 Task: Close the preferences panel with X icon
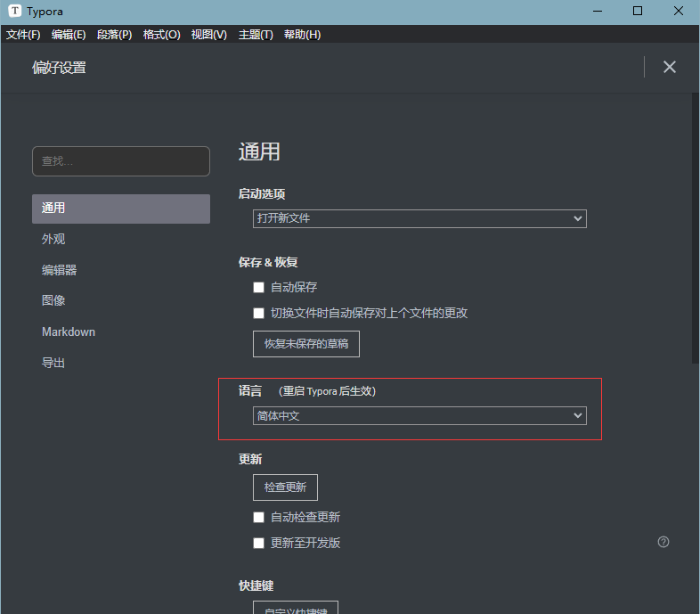coord(669,67)
